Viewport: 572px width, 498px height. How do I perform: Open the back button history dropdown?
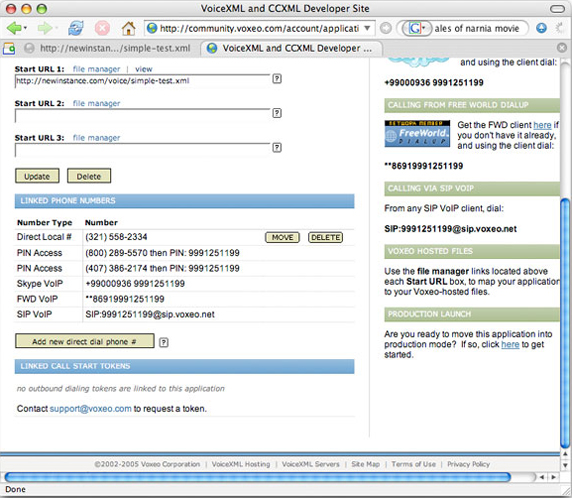point(25,28)
